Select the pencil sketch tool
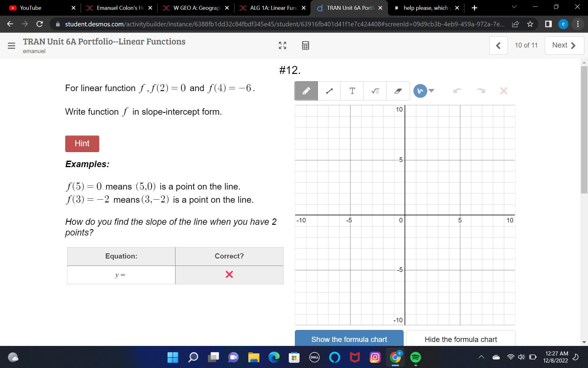588x368 pixels. (x=306, y=91)
